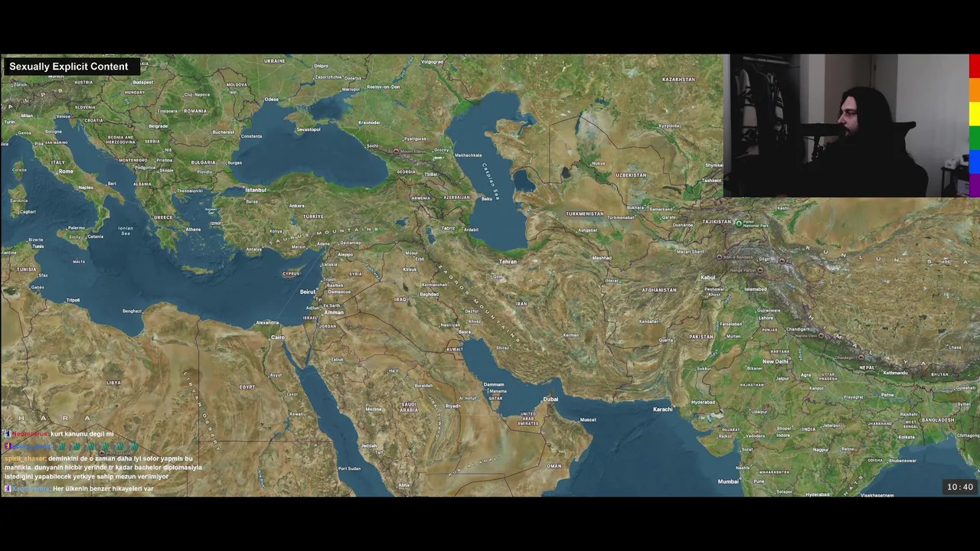Select the TURKMENISTAN country label
Viewport: 980px width, 551px height.
tap(585, 214)
